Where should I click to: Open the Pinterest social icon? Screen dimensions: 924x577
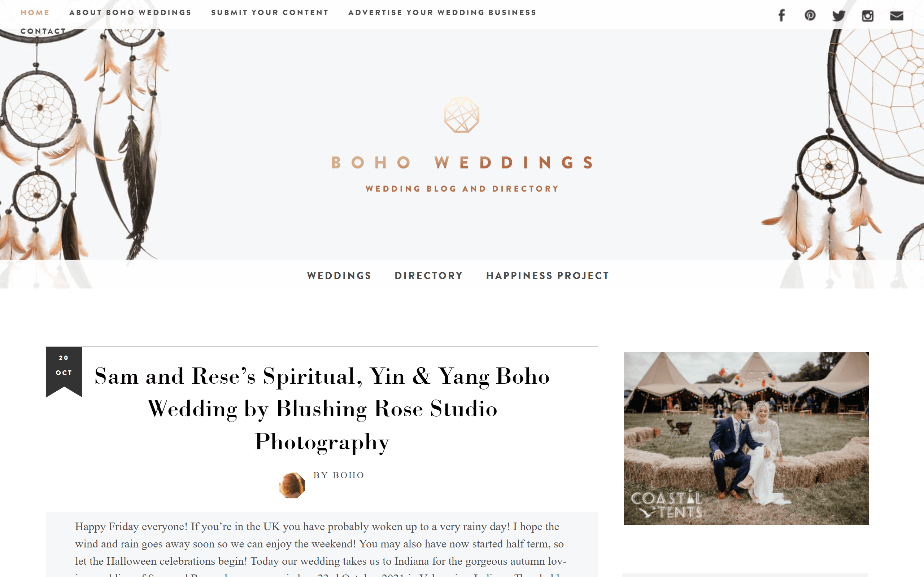(x=810, y=16)
